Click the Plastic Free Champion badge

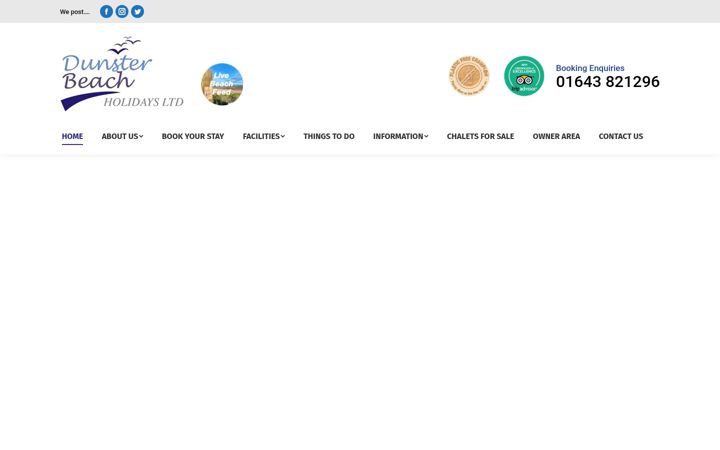[469, 75]
